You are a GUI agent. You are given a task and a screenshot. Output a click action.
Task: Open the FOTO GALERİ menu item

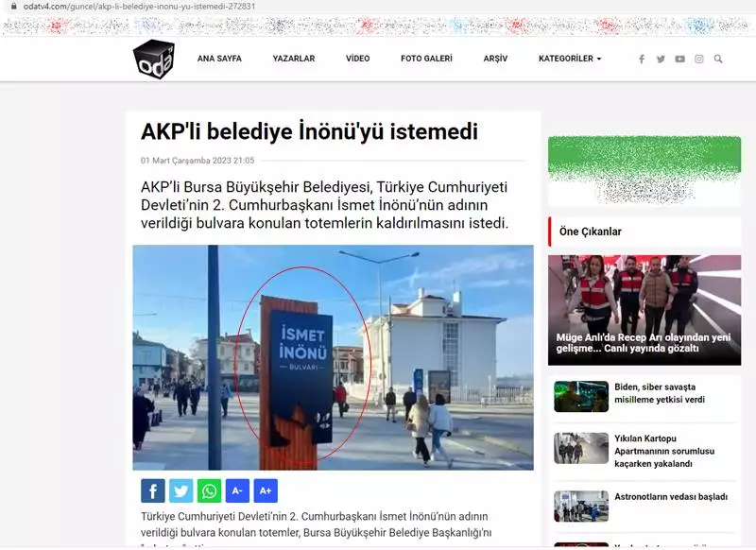[x=426, y=59]
